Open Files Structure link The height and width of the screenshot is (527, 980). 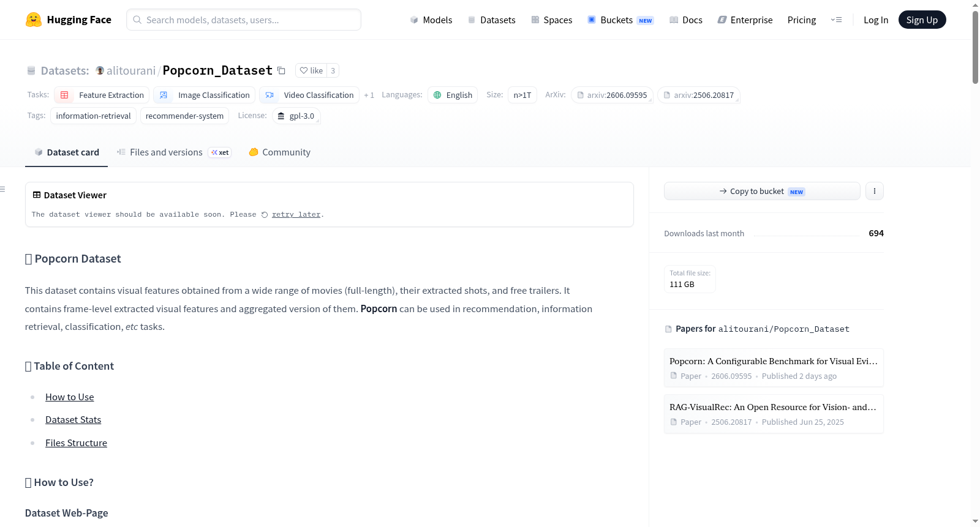pyautogui.click(x=76, y=443)
